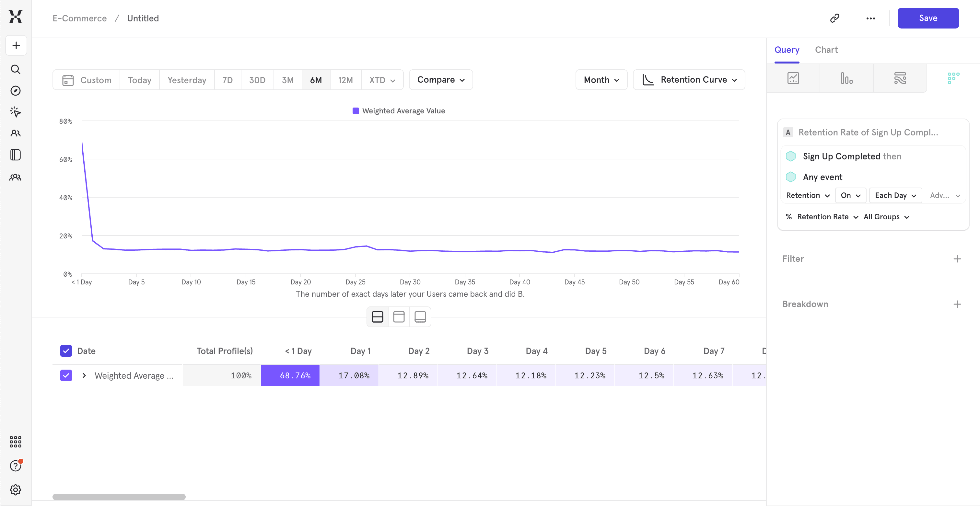Image resolution: width=980 pixels, height=506 pixels.
Task: Switch to the flows chart visualization type
Action: pyautogui.click(x=900, y=78)
